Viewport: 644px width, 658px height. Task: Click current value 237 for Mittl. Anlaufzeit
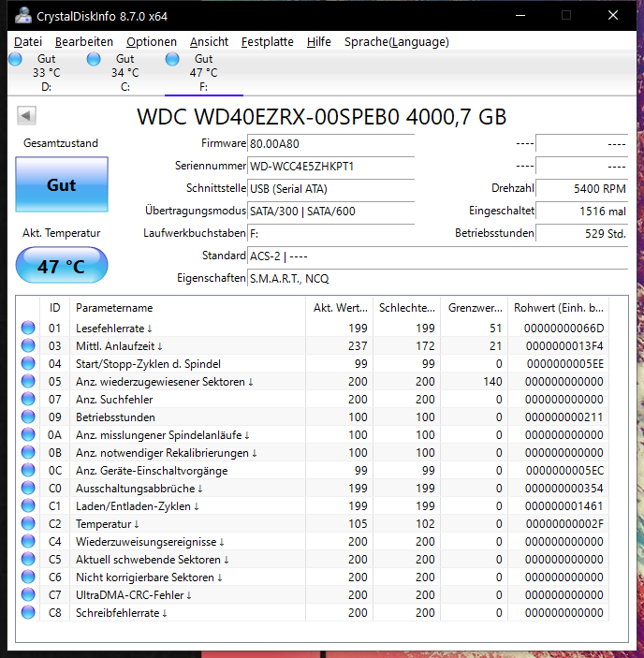pos(358,345)
